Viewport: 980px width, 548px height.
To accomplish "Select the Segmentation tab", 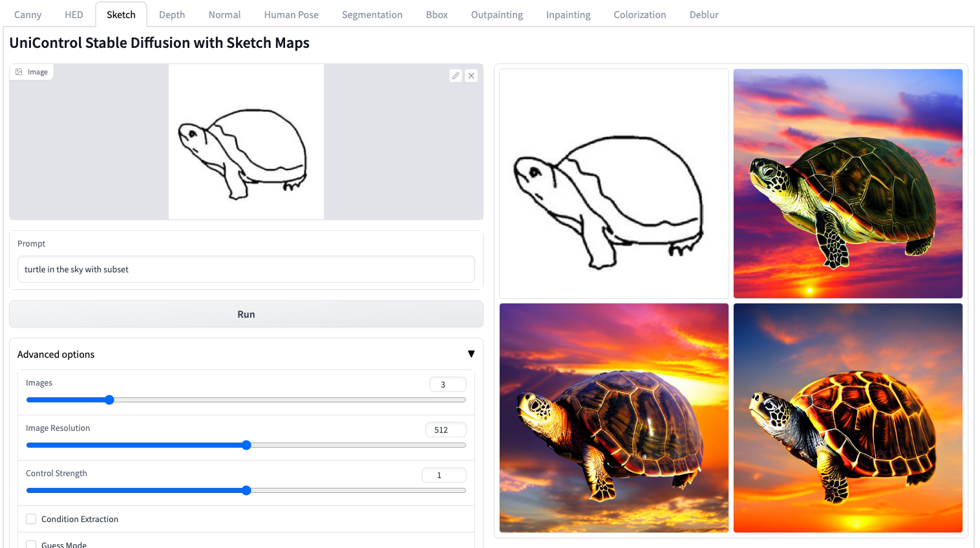I will (x=372, y=14).
